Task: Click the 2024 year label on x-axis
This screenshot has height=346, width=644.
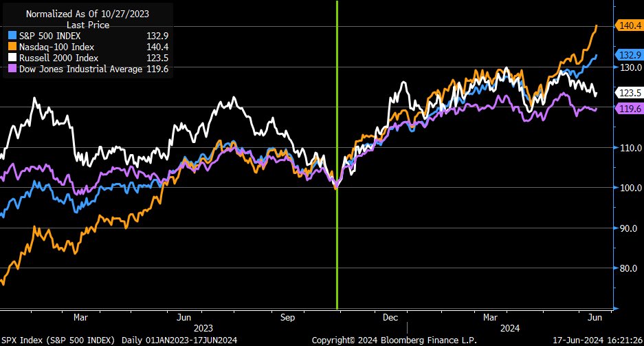Action: tap(510, 328)
